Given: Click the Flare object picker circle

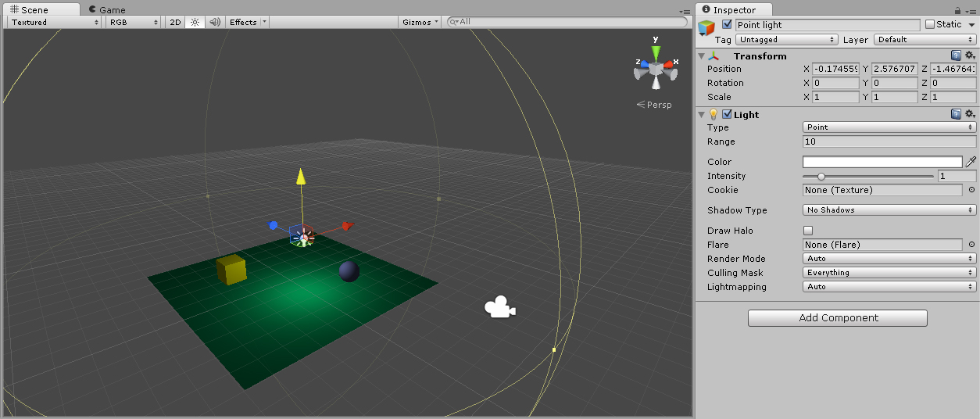Looking at the screenshot, I should [971, 245].
